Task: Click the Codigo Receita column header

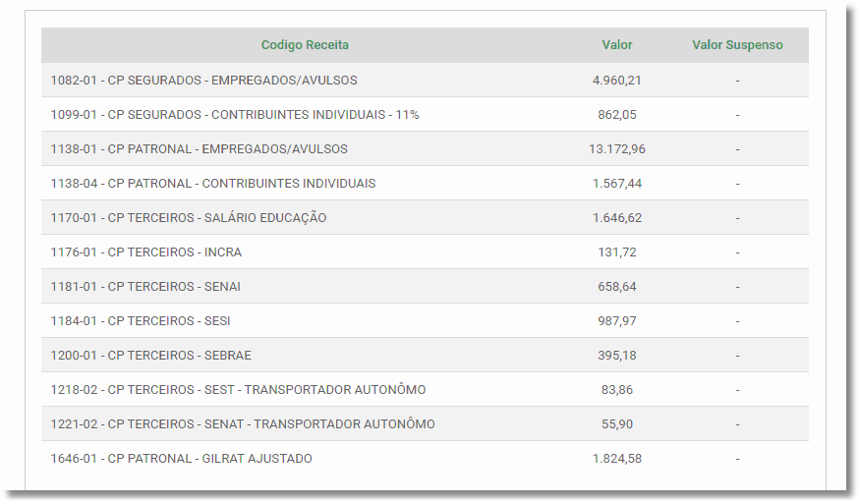Action: point(305,45)
